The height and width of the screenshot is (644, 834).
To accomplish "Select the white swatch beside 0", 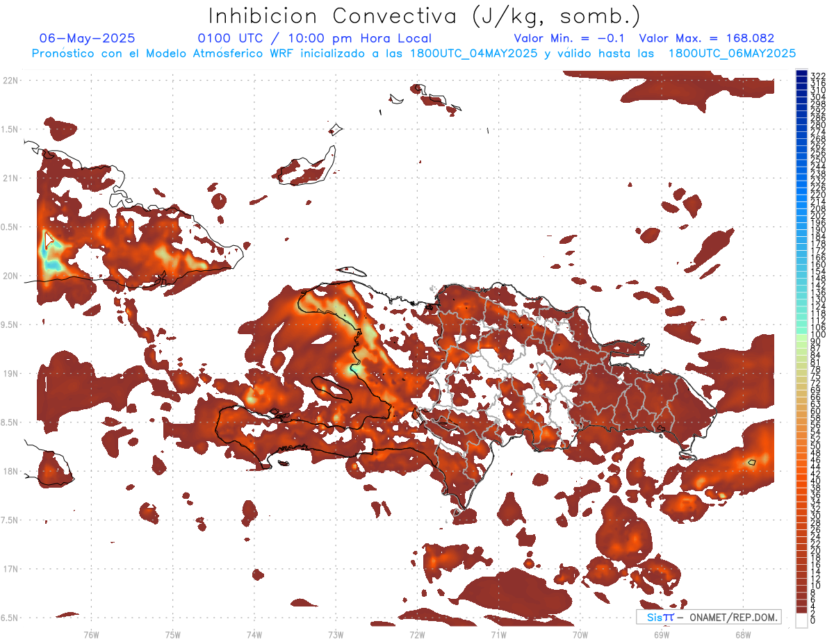I will click(x=801, y=620).
